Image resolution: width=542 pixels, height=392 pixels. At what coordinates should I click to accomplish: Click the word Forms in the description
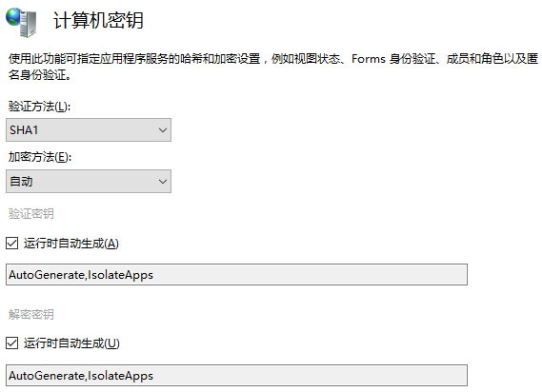coord(369,59)
